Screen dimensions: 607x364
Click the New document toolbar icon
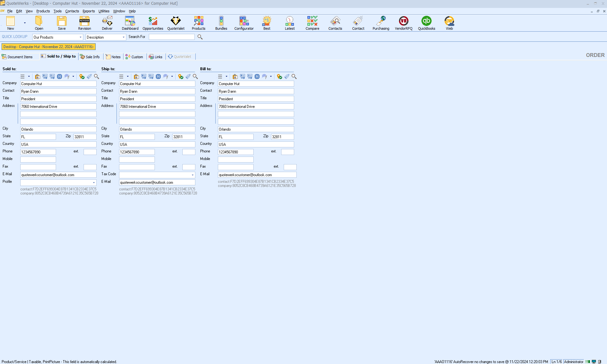click(x=10, y=23)
